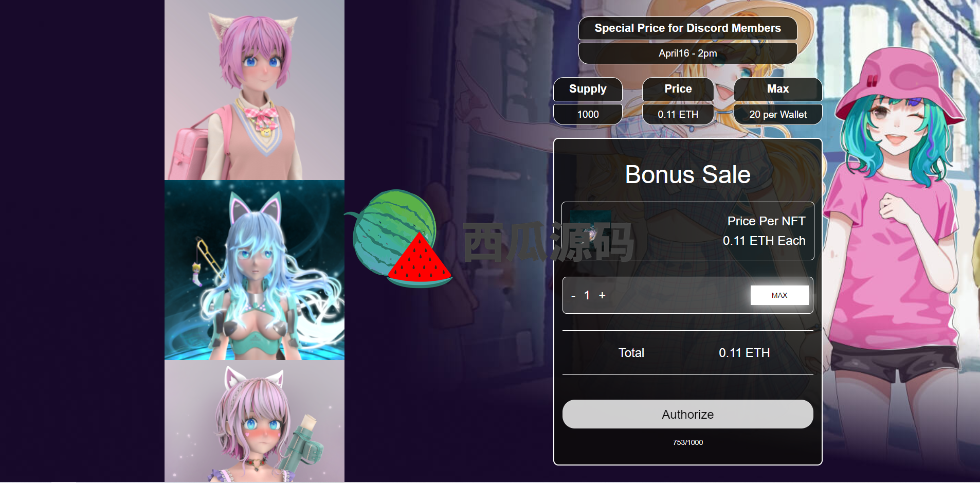Click the 20 per Wallet box
980x483 pixels.
778,114
